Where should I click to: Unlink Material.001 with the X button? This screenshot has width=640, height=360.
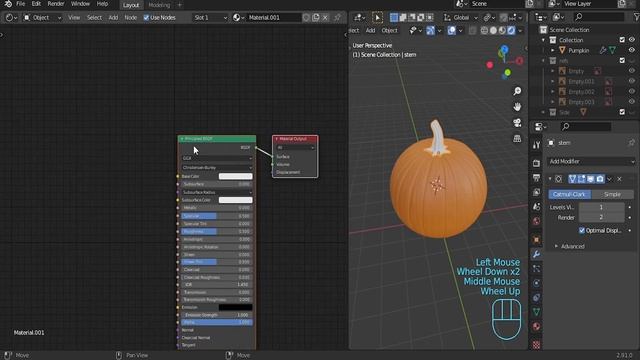pos(325,18)
